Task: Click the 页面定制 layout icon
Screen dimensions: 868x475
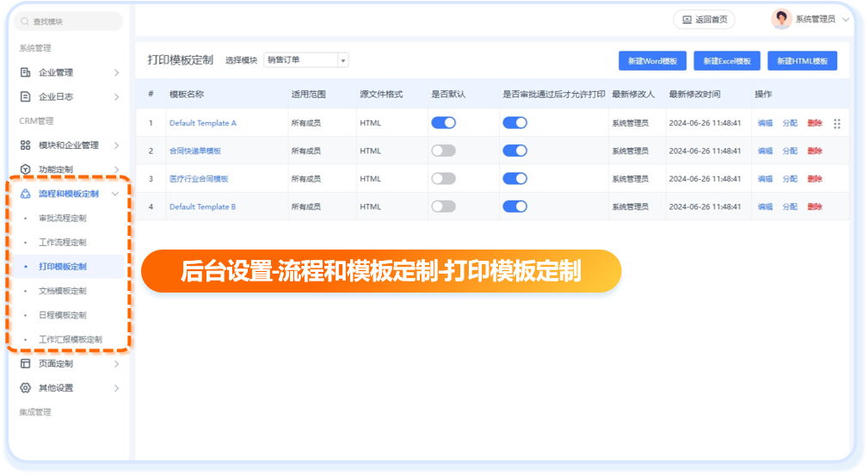Action: pyautogui.click(x=26, y=363)
